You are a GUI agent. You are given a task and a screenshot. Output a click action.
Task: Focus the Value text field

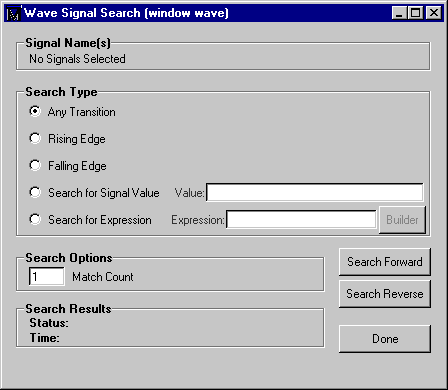[x=315, y=192]
